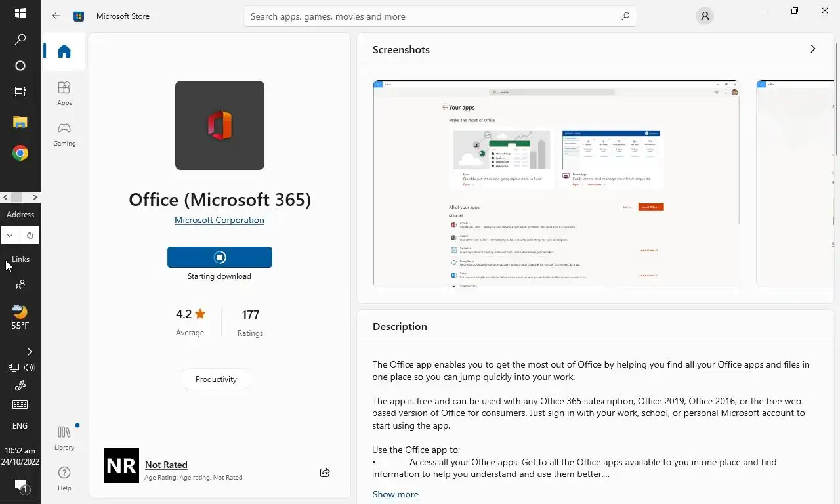Open Windows Ink pen workspace icon
Image resolution: width=840 pixels, height=504 pixels.
click(20, 386)
